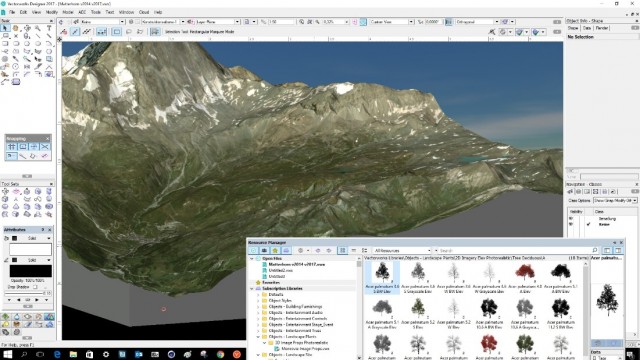Screen dimensions: 640x360
Task: Collapse the Open Files tree node
Action: coord(252,259)
